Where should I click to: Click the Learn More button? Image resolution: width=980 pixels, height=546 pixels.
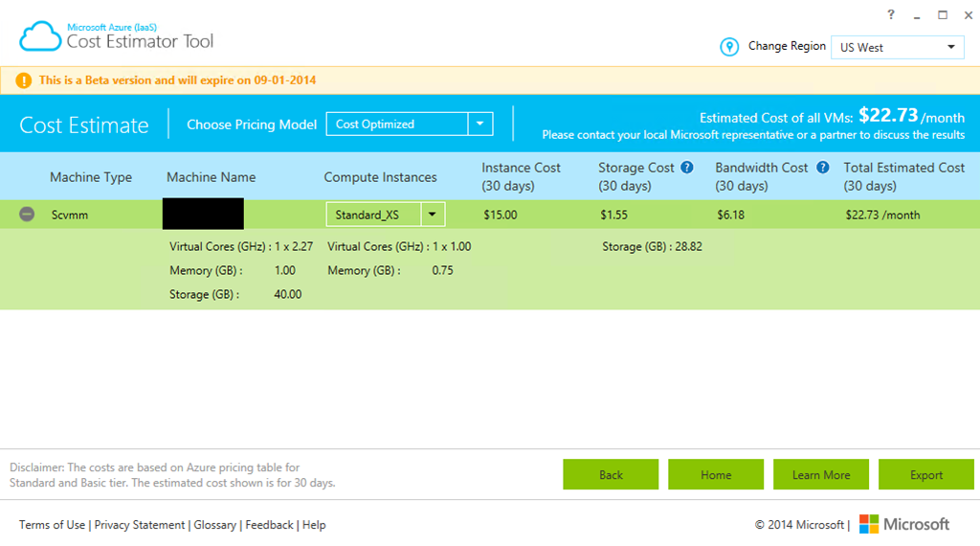(821, 474)
